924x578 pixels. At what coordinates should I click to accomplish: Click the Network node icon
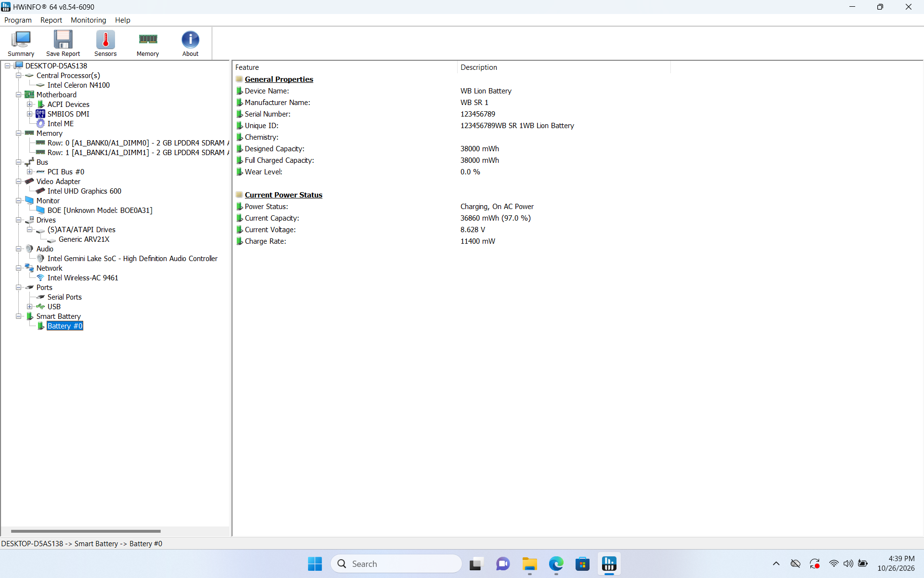click(x=29, y=268)
